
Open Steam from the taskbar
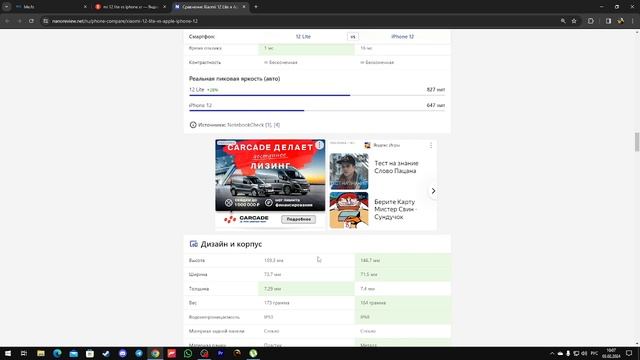[x=106, y=353]
